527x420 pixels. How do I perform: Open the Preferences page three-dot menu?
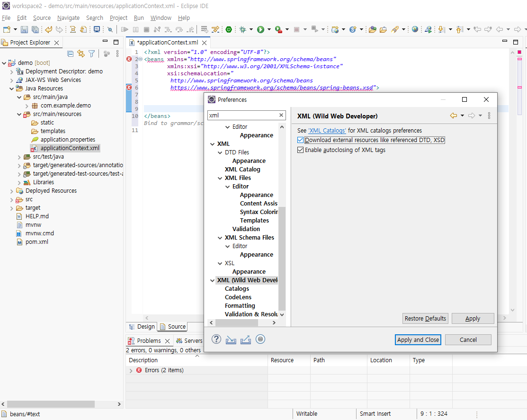tap(489, 116)
